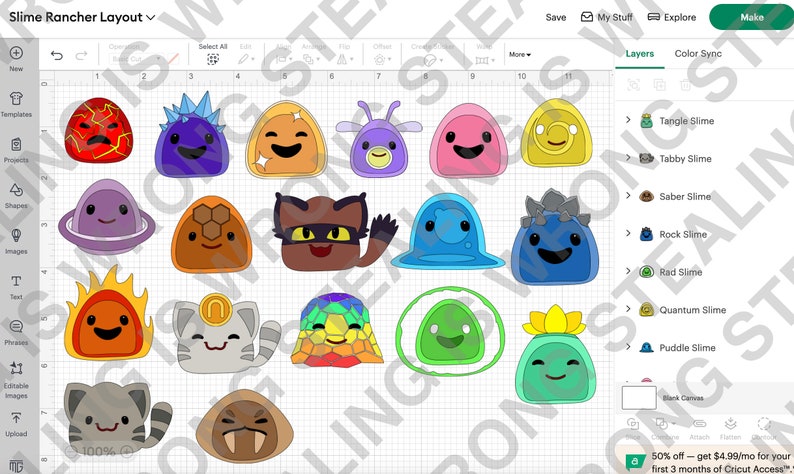Screen dimensions: 794x474
Task: Open the Align tool
Action: 284,54
